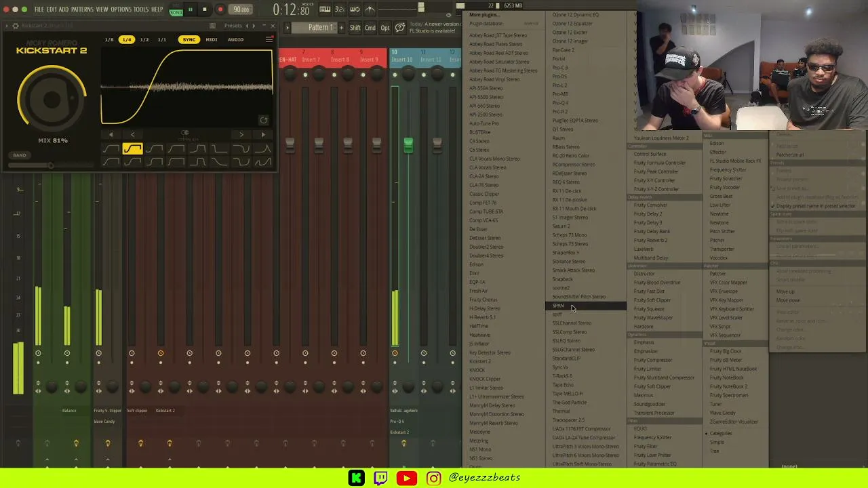This screenshot has height=488, width=868.
Task: Open the Twitch icon in bottom bar
Action: pyautogui.click(x=380, y=479)
